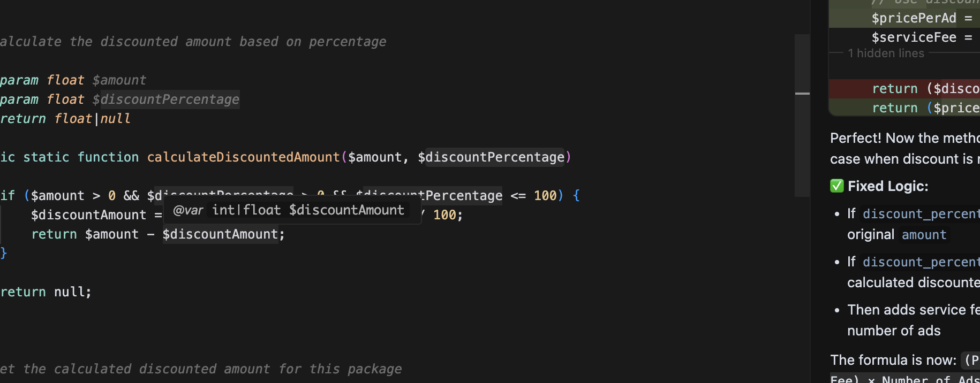Click the removed red "return ($disco" diff line
Screen dimensions: 980x383
[x=904, y=89]
